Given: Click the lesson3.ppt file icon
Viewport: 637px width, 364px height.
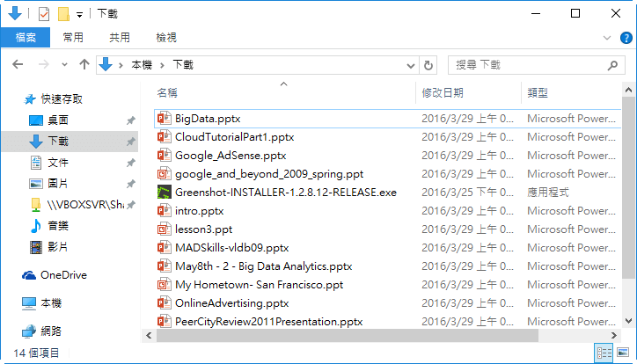Looking at the screenshot, I should tap(165, 229).
